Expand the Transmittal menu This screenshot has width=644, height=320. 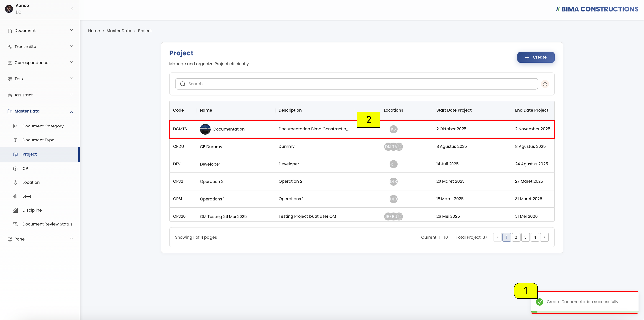point(40,47)
